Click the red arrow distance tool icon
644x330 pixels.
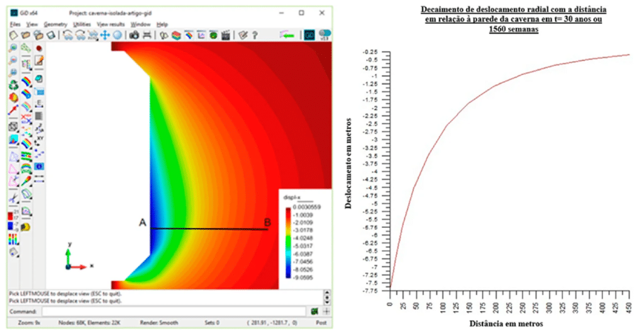pos(14,110)
